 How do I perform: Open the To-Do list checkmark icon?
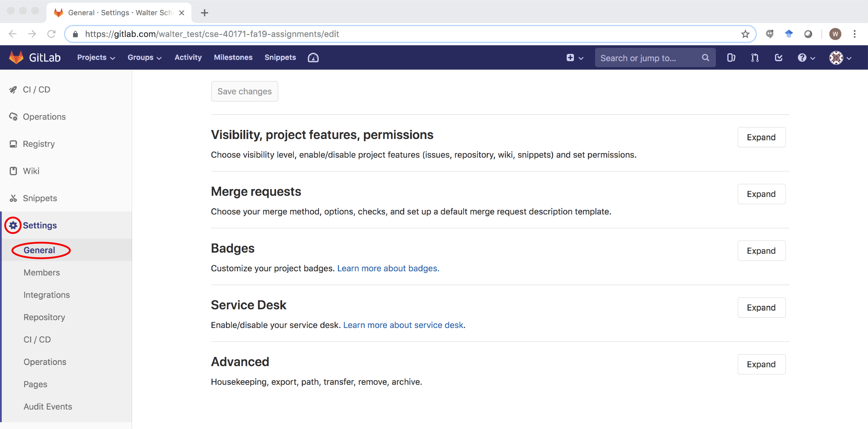pos(778,58)
